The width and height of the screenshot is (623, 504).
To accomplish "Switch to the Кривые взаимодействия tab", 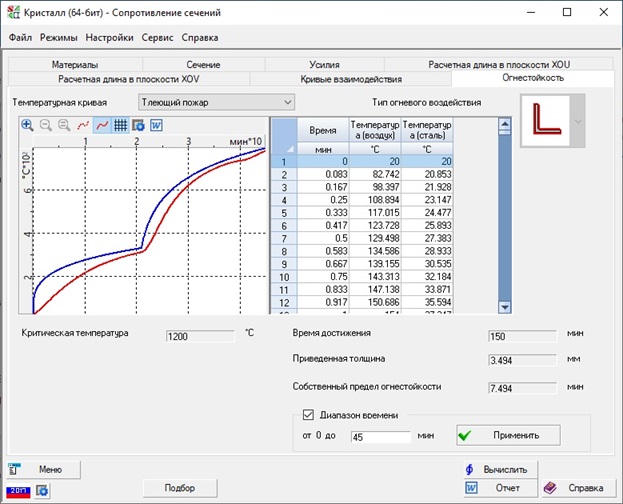I will (350, 78).
